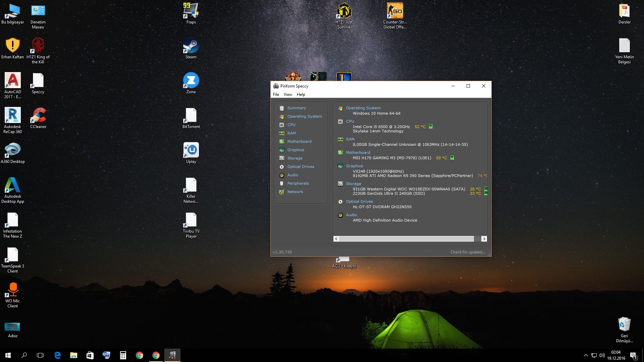Viewport: 644px width, 362px height.
Task: Open Motherboard section via sidebar icon
Action: 282,141
